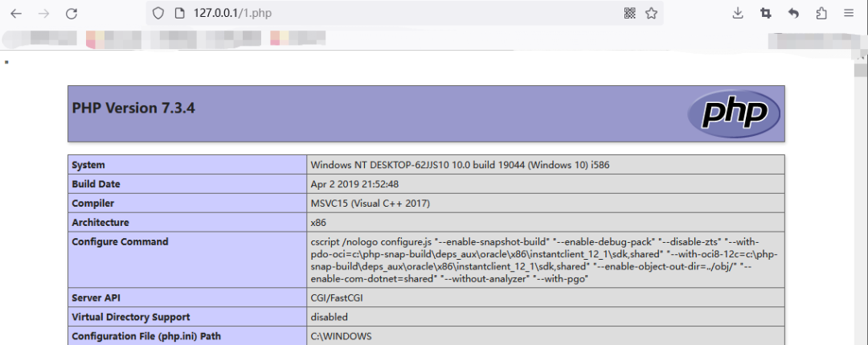This screenshot has width=868, height=345.
Task: Open the extensions puzzle icon
Action: coord(821,14)
